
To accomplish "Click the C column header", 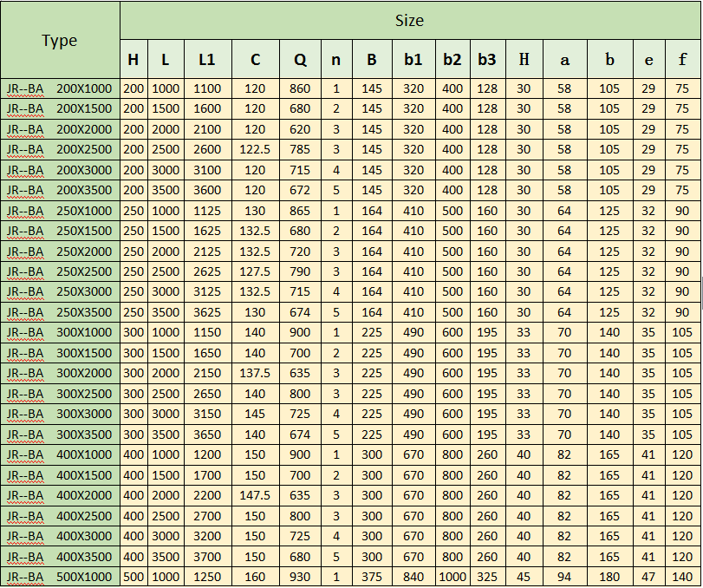I will [x=255, y=59].
